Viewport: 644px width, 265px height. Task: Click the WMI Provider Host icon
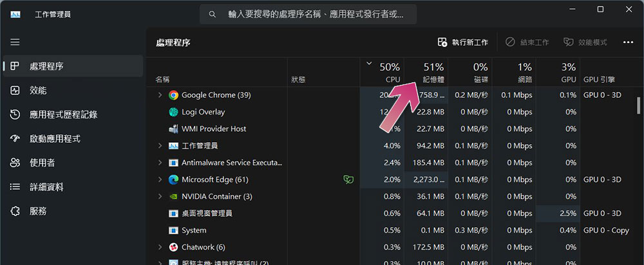click(x=173, y=129)
